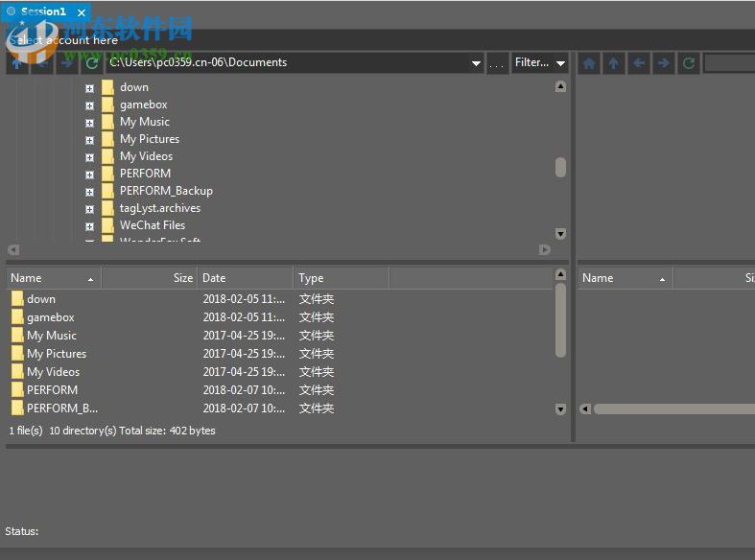The width and height of the screenshot is (755, 560).
Task: Expand the gamebox folder in tree
Action: pyautogui.click(x=89, y=105)
